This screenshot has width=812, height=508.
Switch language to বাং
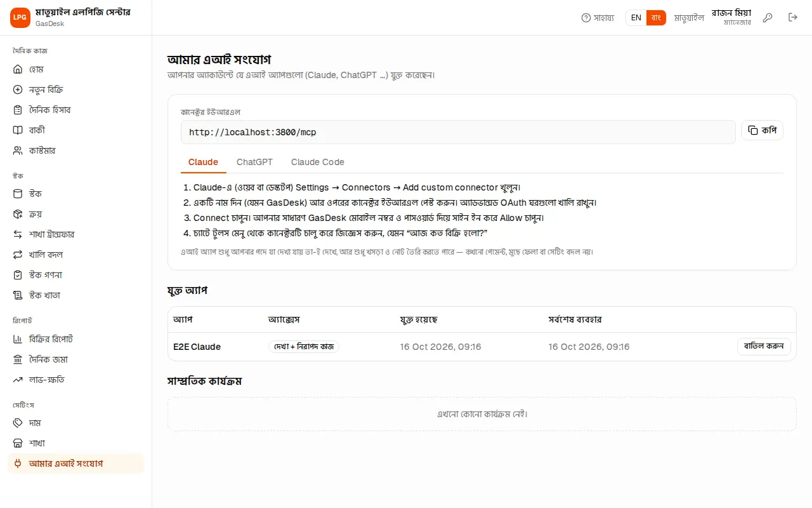tap(657, 18)
